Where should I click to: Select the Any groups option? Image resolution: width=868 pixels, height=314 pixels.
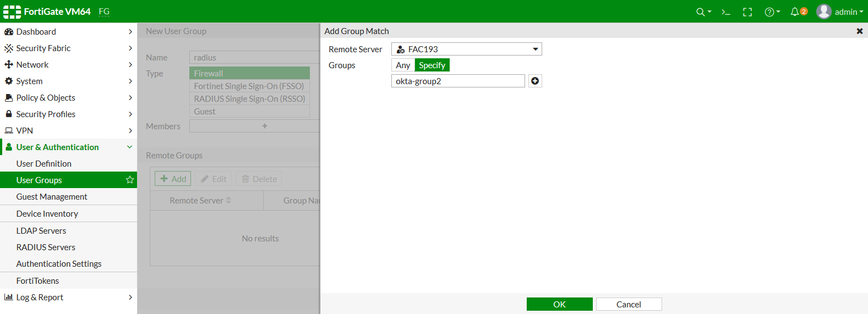(403, 65)
